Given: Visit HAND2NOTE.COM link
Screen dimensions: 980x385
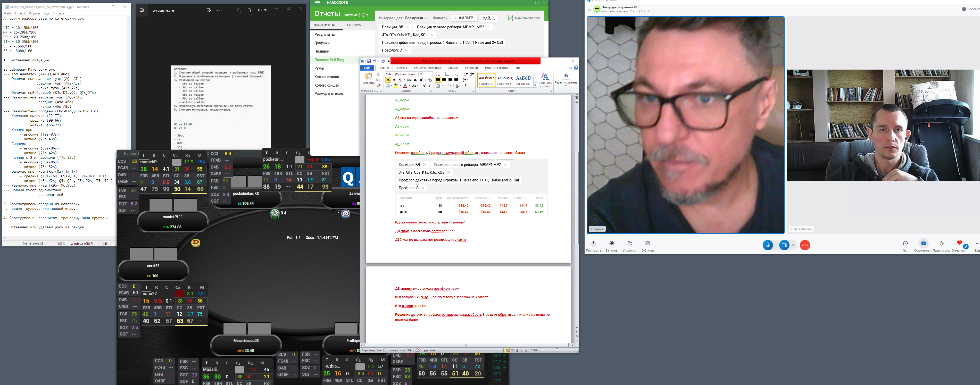Looking at the screenshot, I should (524, 18).
